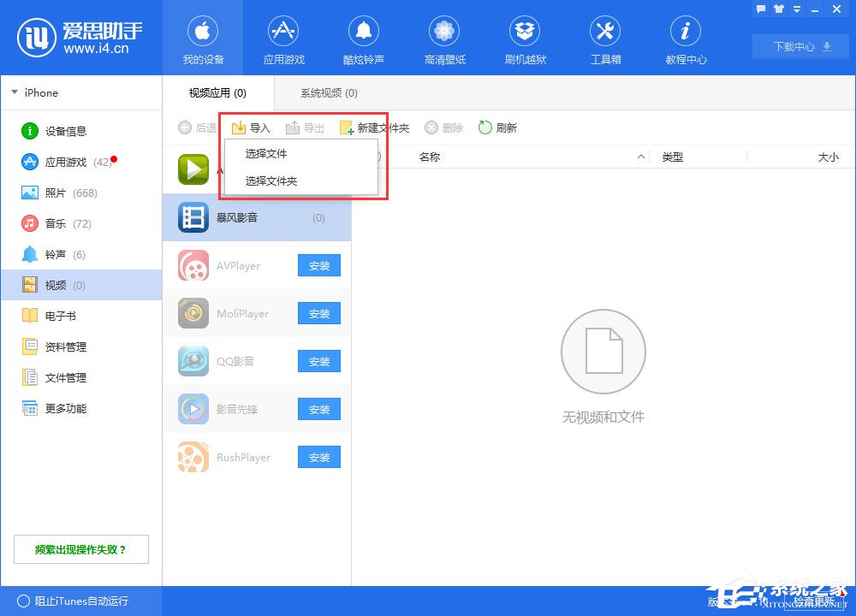Open the 我的设备 section in the top navigation
The image size is (856, 616).
[x=202, y=38]
